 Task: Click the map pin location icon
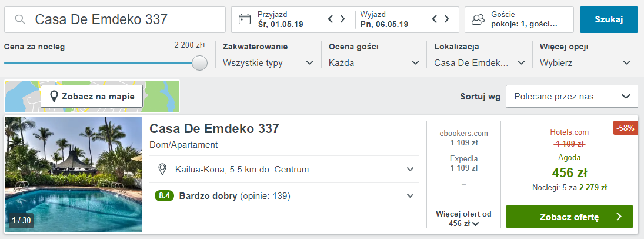click(x=163, y=170)
